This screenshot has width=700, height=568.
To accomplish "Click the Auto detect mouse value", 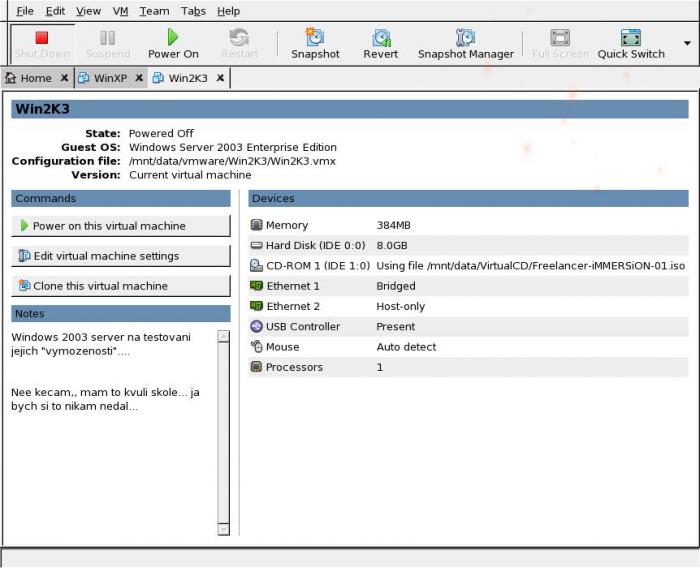I will pos(406,347).
